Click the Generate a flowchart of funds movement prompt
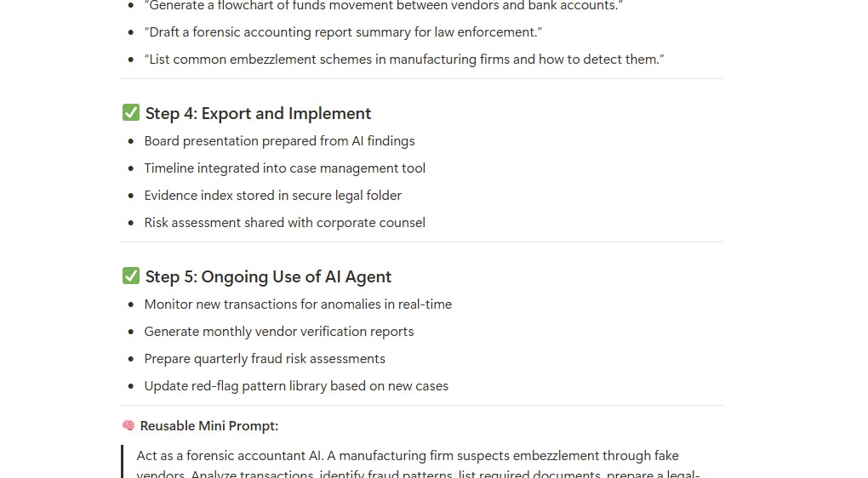This screenshot has width=868, height=478. pos(384,6)
